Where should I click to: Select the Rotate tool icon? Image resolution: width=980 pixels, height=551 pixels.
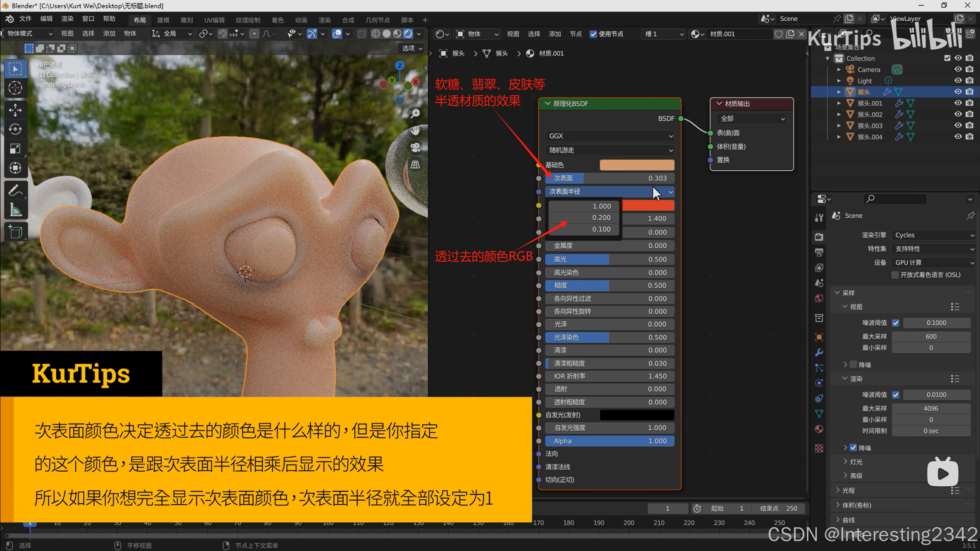coord(15,129)
